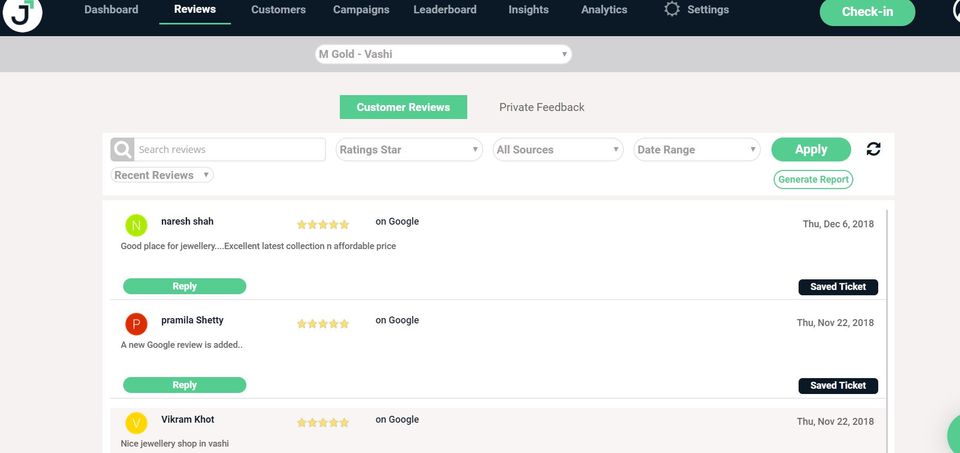Screen dimensions: 960x453
Task: Click the Settings gear icon
Action: [672, 10]
